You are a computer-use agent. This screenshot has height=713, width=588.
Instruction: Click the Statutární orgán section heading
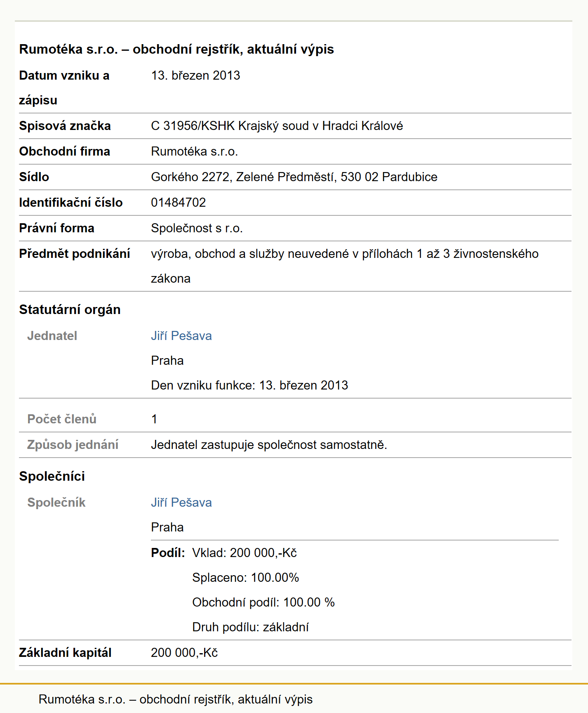tap(70, 309)
